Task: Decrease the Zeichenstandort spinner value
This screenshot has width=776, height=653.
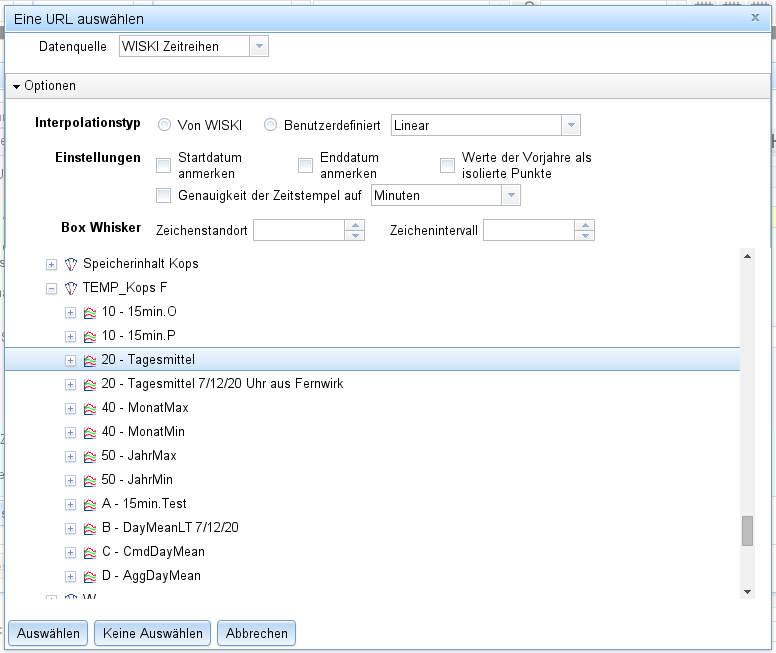Action: coord(355,236)
